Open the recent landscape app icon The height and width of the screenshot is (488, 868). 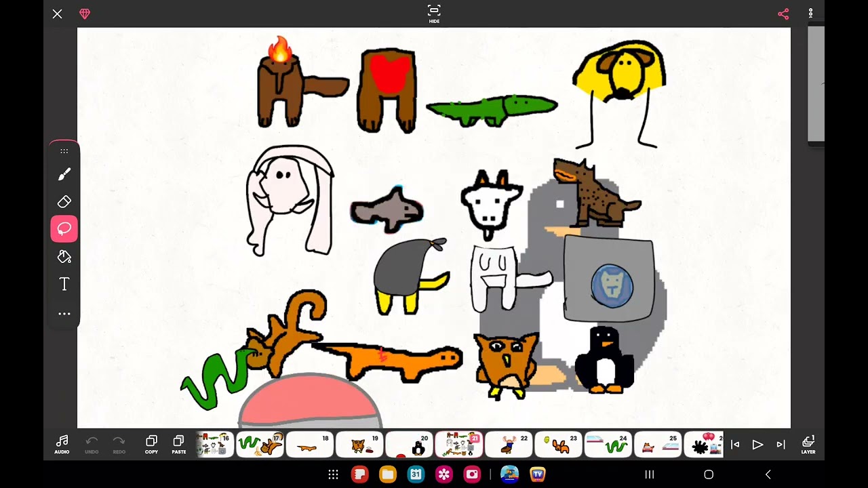click(509, 474)
